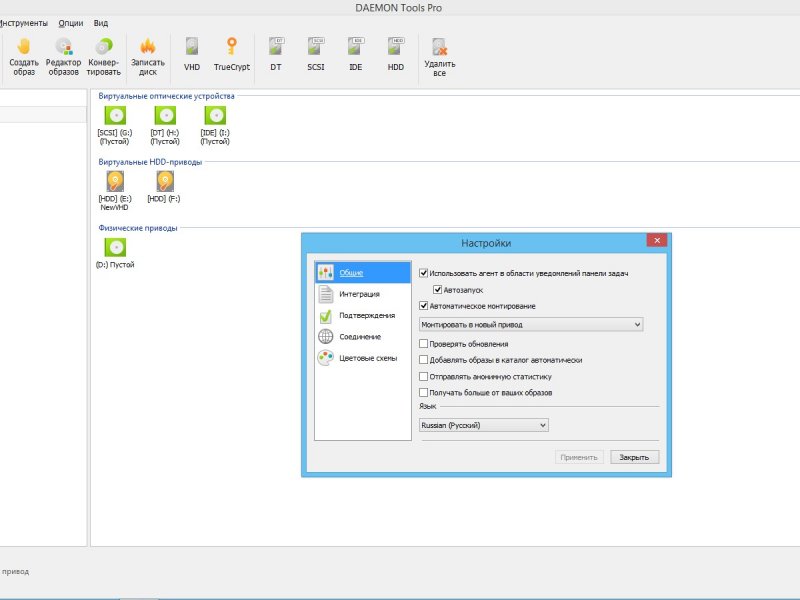This screenshot has width=800, height=600.
Task: Click the Виртуальные оптические устройства heading
Action: click(166, 96)
